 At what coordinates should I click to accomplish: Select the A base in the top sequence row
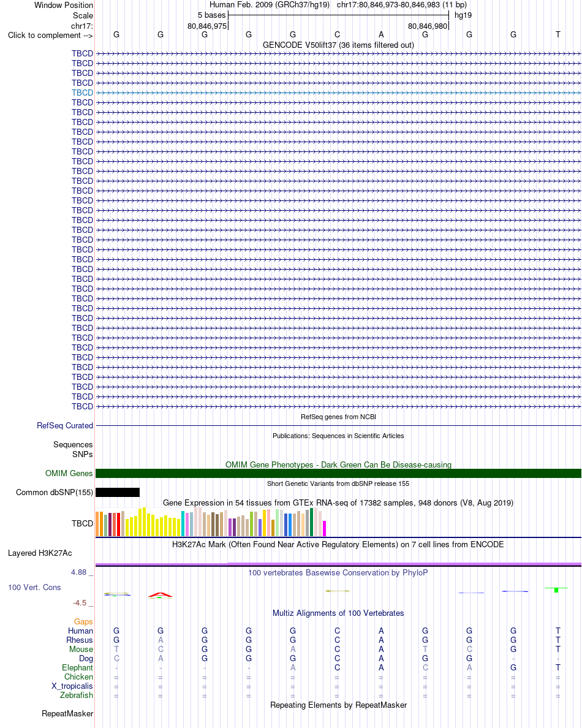381,35
